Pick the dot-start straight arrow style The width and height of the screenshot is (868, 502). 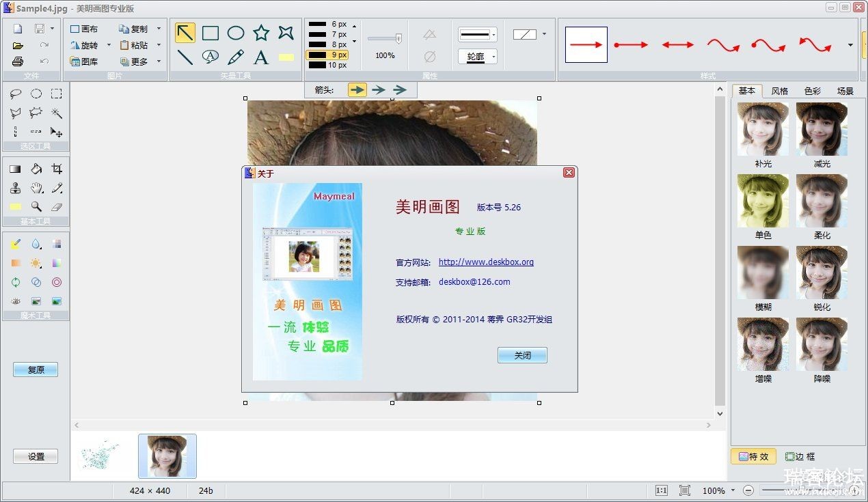(631, 45)
